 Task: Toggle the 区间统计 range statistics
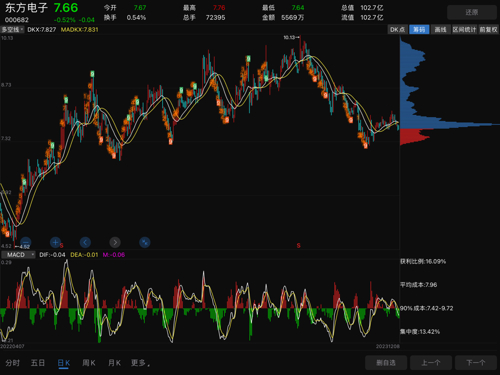point(464,30)
